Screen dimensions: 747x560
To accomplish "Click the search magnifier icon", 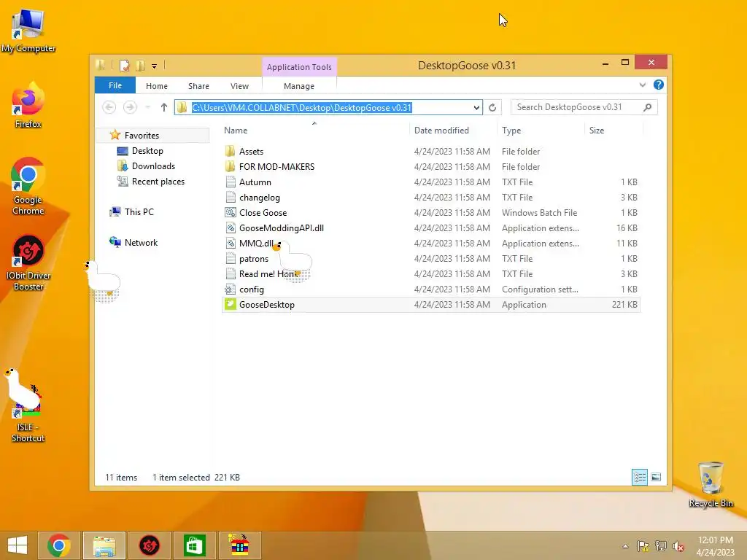I will pos(648,107).
